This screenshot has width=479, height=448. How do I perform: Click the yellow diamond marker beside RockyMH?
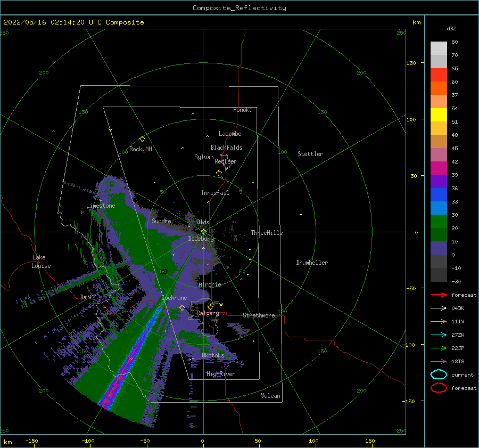142,139
